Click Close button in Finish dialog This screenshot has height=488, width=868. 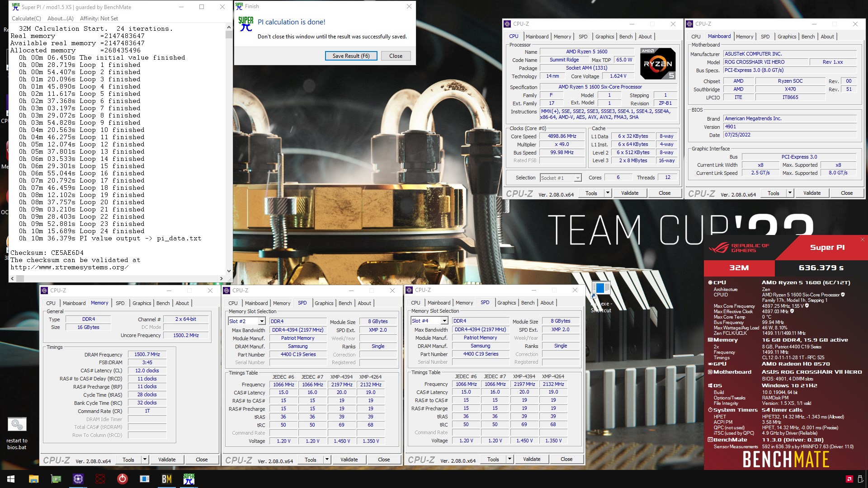pos(396,56)
